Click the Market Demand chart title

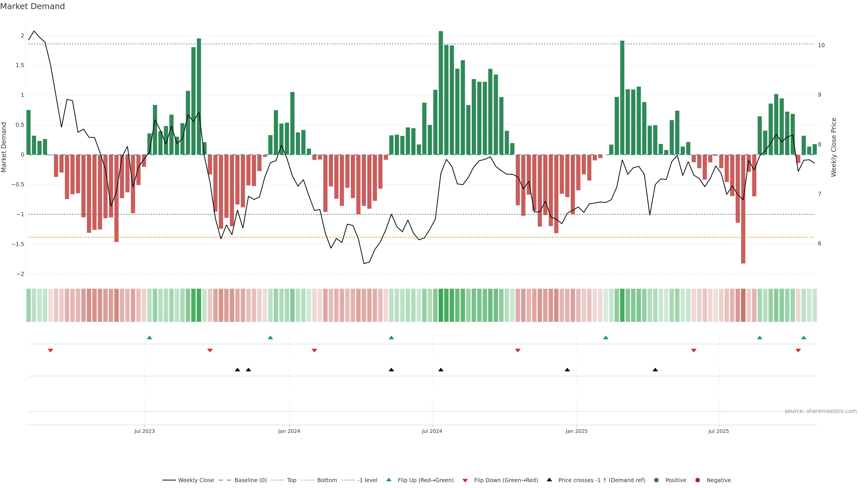pyautogui.click(x=32, y=6)
